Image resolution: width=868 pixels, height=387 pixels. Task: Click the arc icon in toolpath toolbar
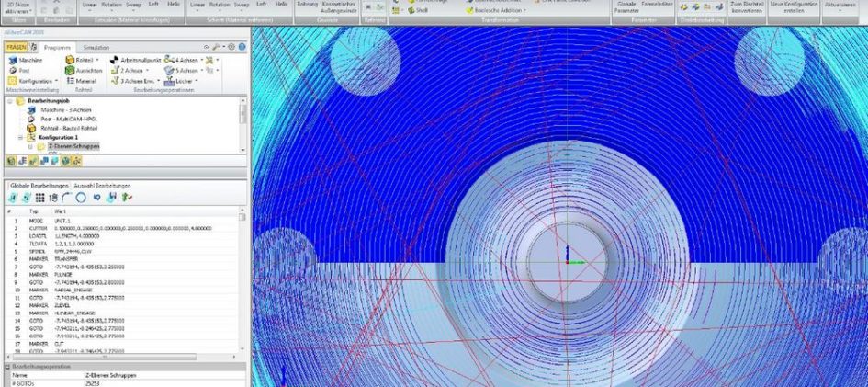click(67, 198)
